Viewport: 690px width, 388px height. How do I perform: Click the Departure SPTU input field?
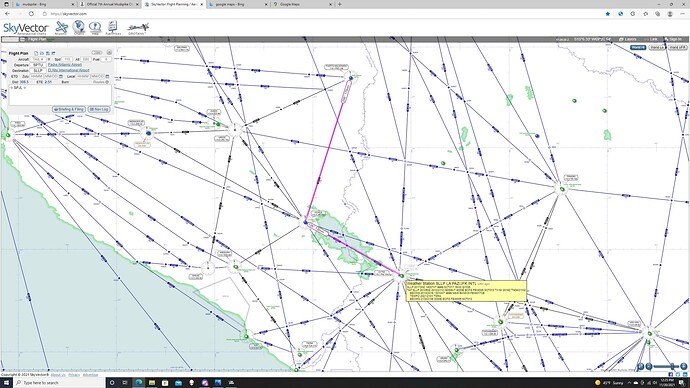(38, 65)
